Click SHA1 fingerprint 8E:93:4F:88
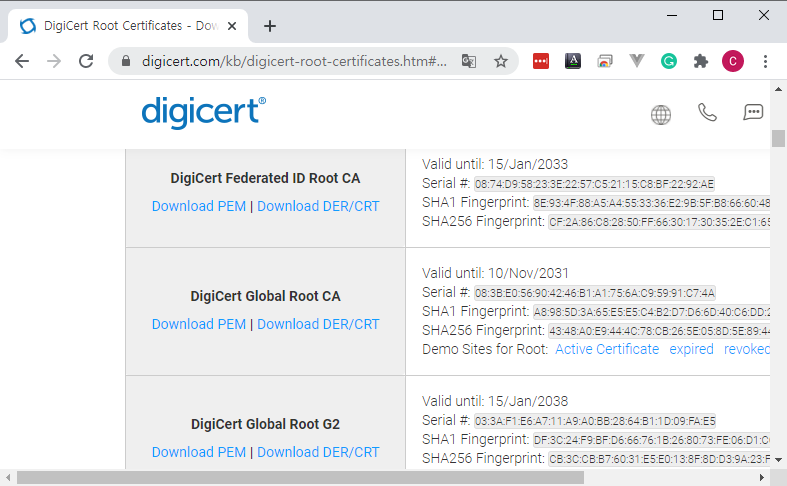The image size is (787, 486). pos(651,203)
